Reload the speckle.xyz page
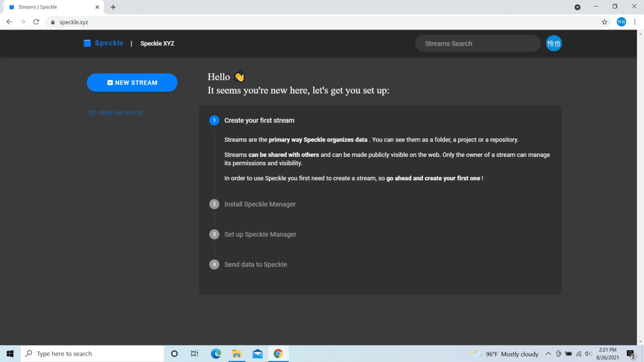This screenshot has height=362, width=644. tap(36, 22)
